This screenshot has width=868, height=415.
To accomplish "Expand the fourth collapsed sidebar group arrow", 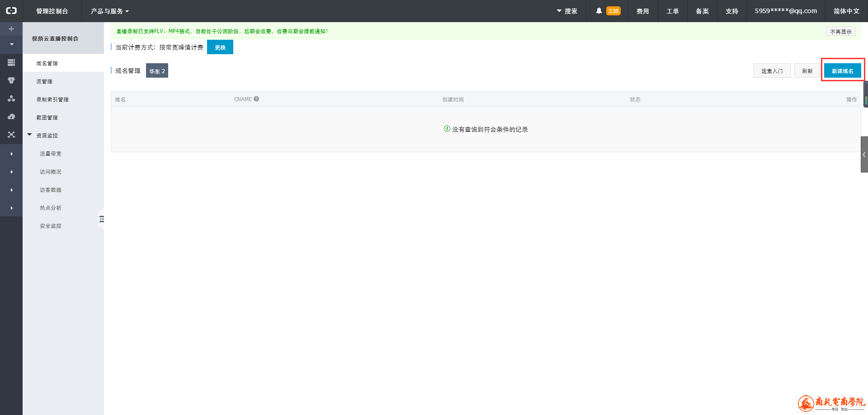I will 11,208.
